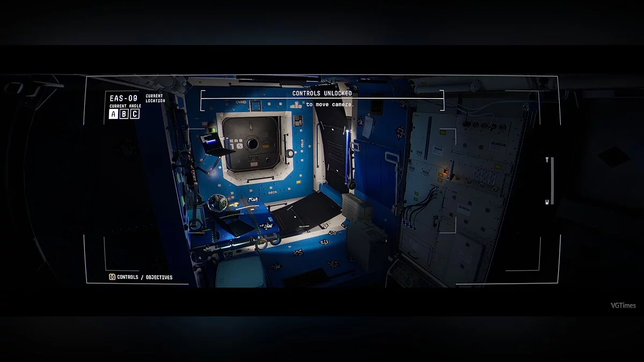Switch to camera angle B

[x=124, y=114]
